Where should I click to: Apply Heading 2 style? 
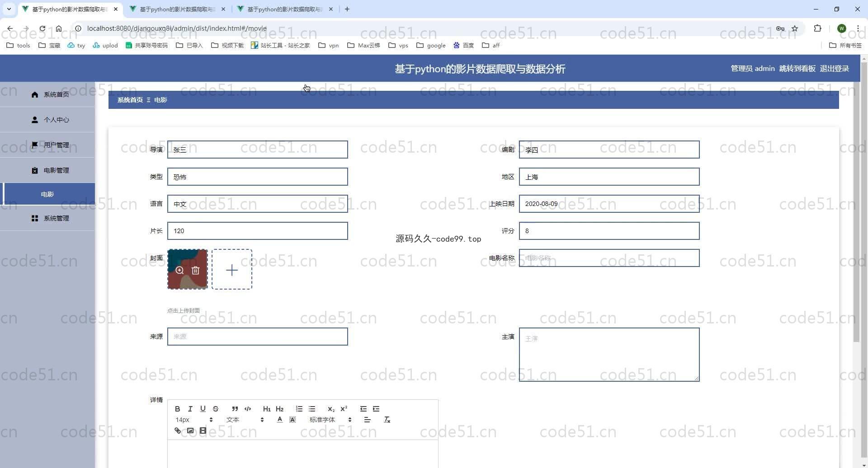pyautogui.click(x=279, y=409)
